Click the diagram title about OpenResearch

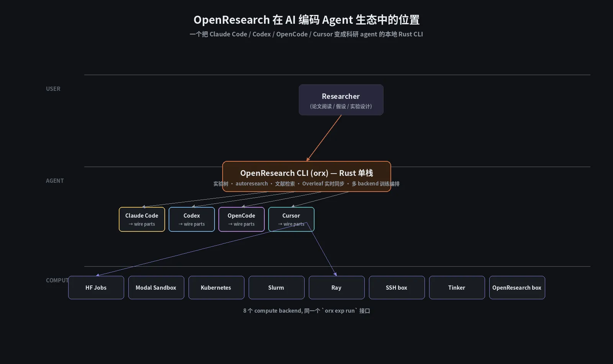click(x=306, y=20)
